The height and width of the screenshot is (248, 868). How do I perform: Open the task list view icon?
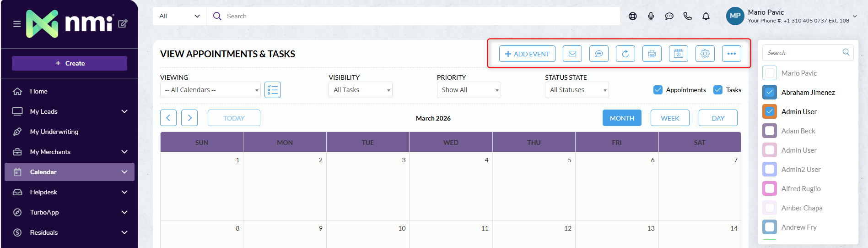coord(272,90)
